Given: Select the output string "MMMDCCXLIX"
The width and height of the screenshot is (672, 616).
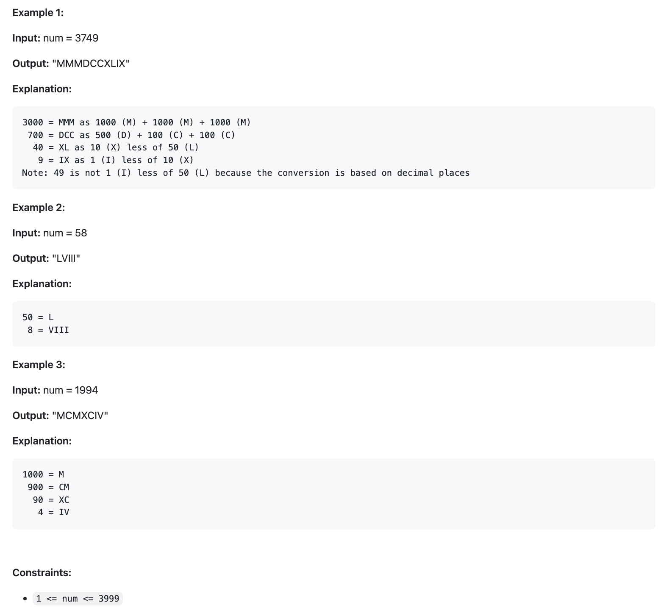Looking at the screenshot, I should (91, 64).
